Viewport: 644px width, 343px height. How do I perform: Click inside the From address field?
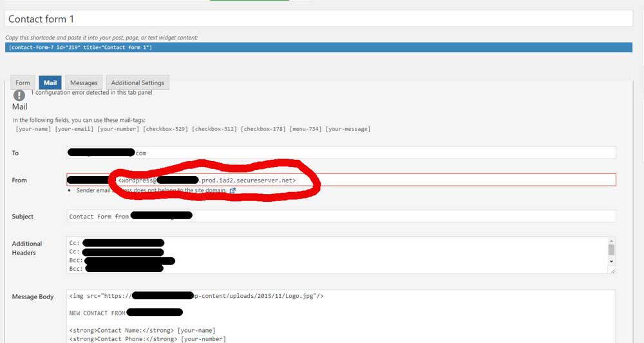point(341,180)
